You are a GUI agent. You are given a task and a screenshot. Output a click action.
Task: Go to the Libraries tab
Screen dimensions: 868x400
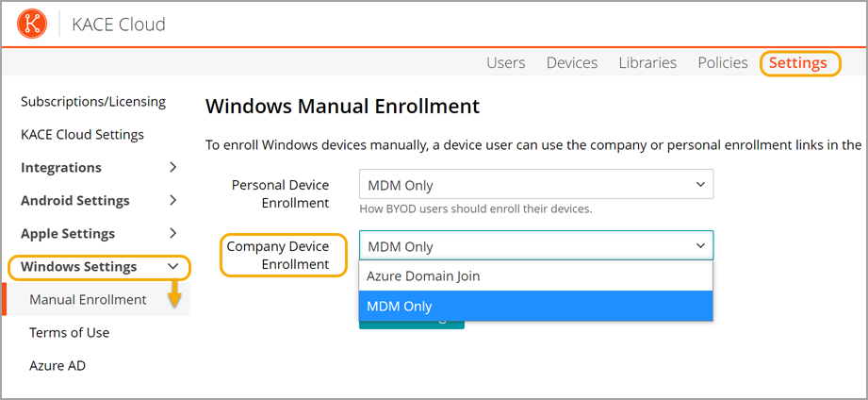point(647,62)
